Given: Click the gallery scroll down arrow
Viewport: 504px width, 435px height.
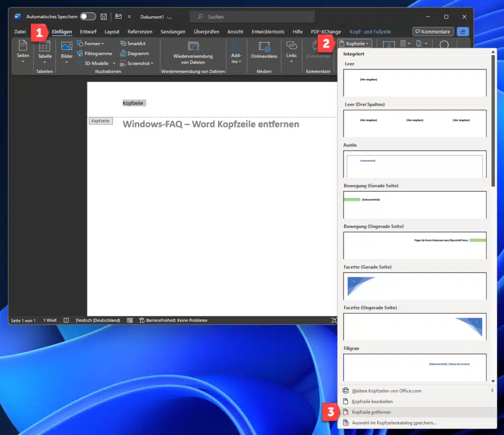Looking at the screenshot, I should tap(493, 381).
